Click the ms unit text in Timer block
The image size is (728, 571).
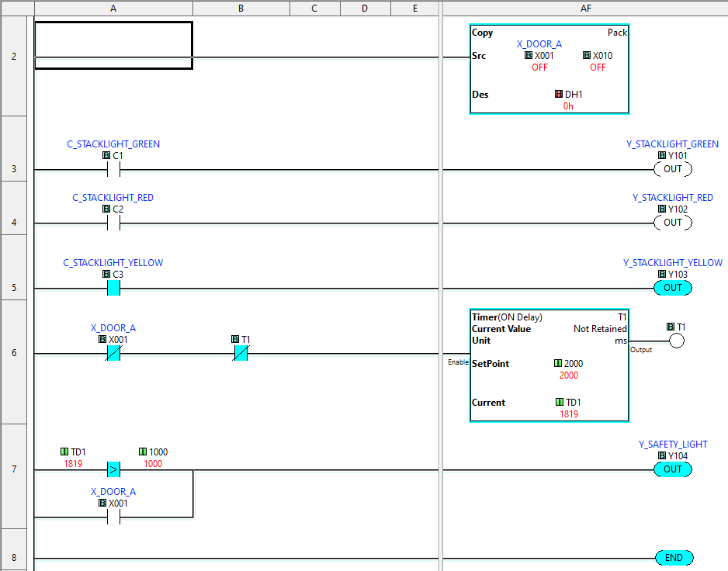coord(621,341)
